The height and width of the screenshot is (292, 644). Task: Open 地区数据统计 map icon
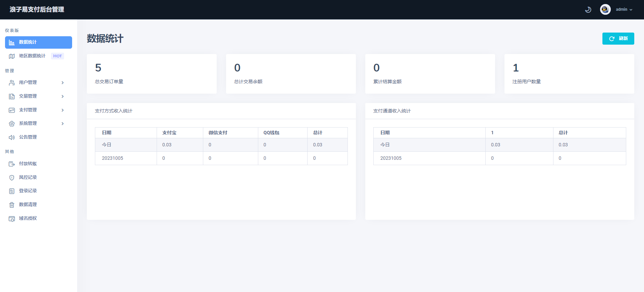click(12, 56)
